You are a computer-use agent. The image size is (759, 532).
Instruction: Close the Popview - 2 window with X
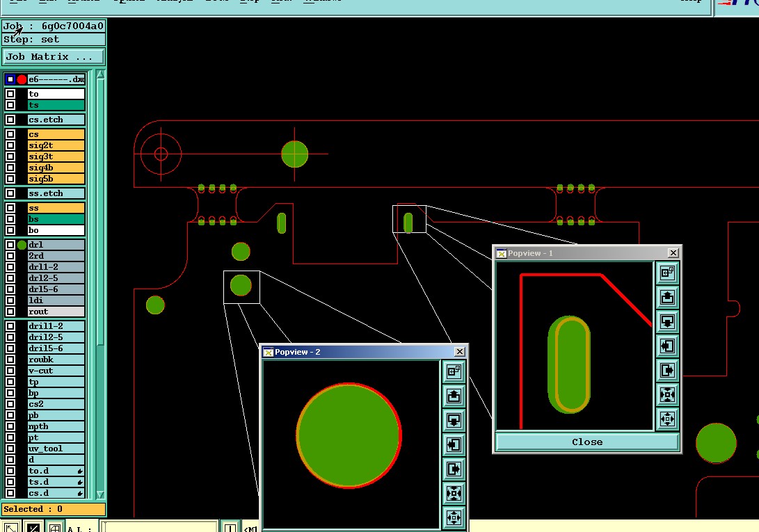(x=460, y=351)
